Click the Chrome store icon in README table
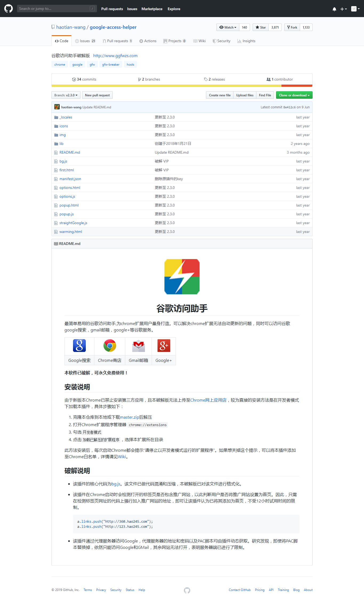 pos(110,346)
